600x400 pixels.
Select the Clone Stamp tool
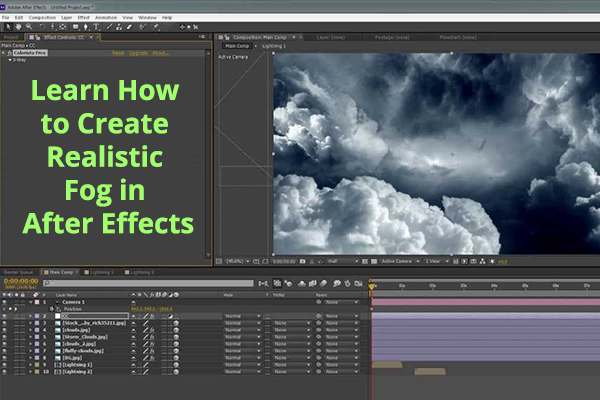119,27
